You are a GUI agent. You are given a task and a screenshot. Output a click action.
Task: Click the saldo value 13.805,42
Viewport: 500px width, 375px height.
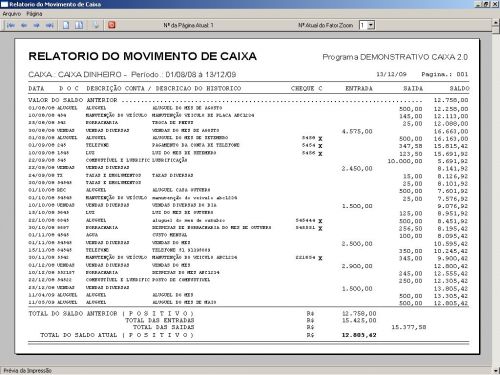[x=451, y=289]
